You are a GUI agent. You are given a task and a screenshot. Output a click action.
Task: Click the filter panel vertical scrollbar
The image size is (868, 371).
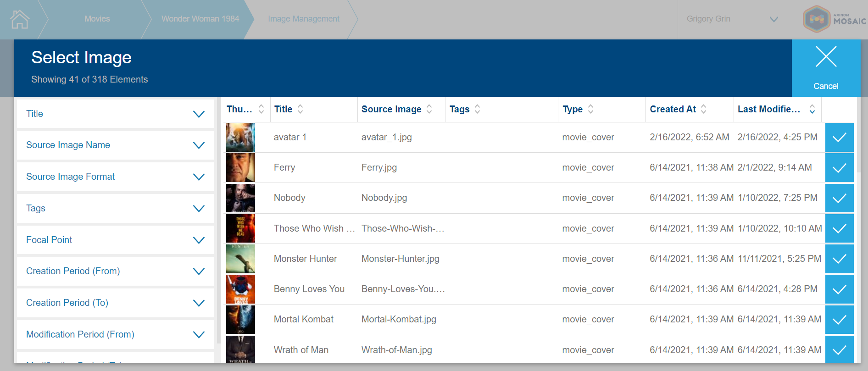coord(218,220)
